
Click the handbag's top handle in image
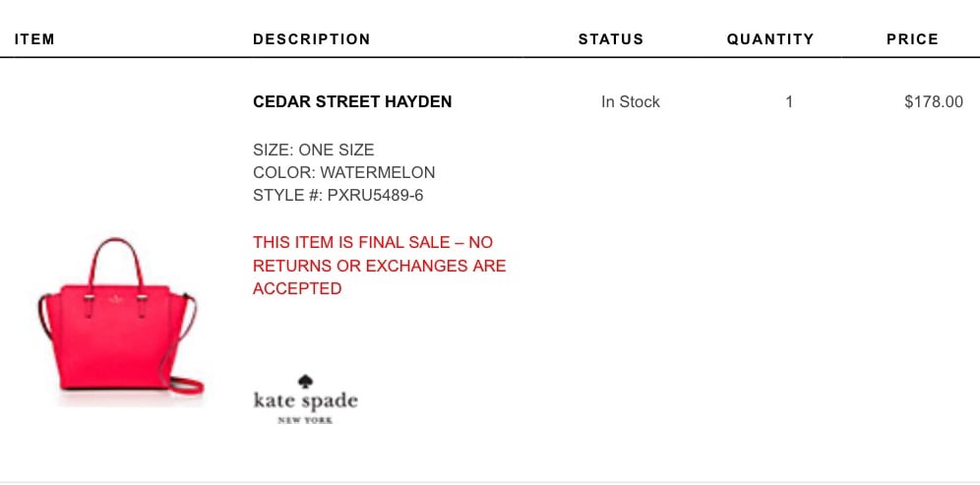pyautogui.click(x=116, y=263)
